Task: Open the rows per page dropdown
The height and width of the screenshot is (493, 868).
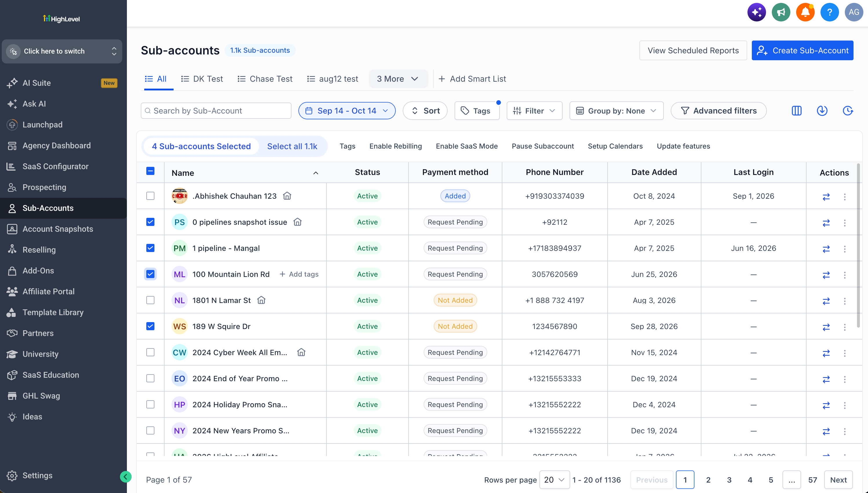Action: [x=555, y=480]
